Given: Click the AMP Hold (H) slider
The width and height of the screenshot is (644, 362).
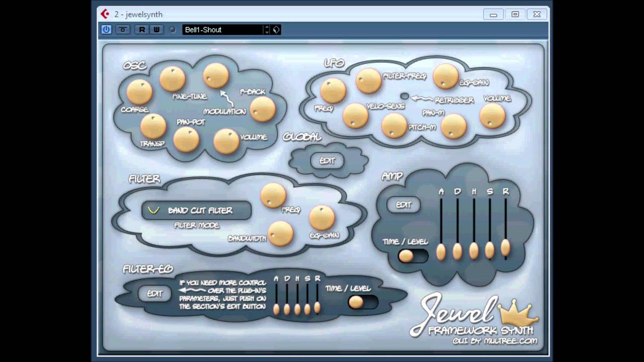Looking at the screenshot, I should (473, 229).
